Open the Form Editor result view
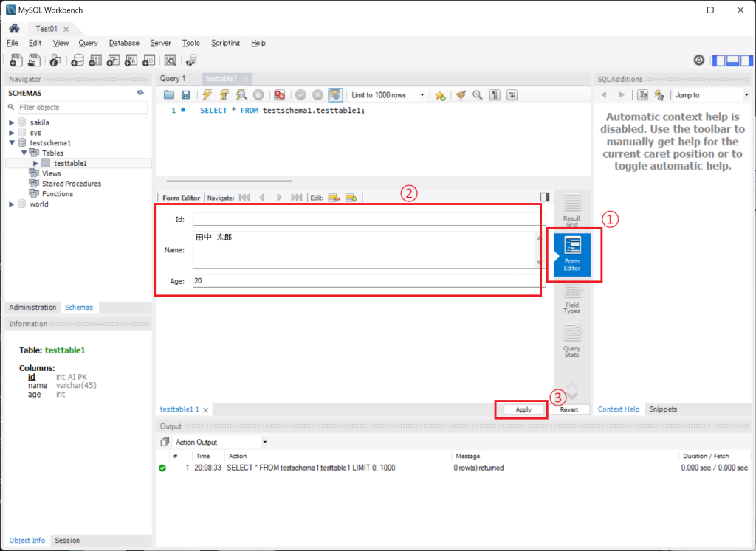 [572, 253]
